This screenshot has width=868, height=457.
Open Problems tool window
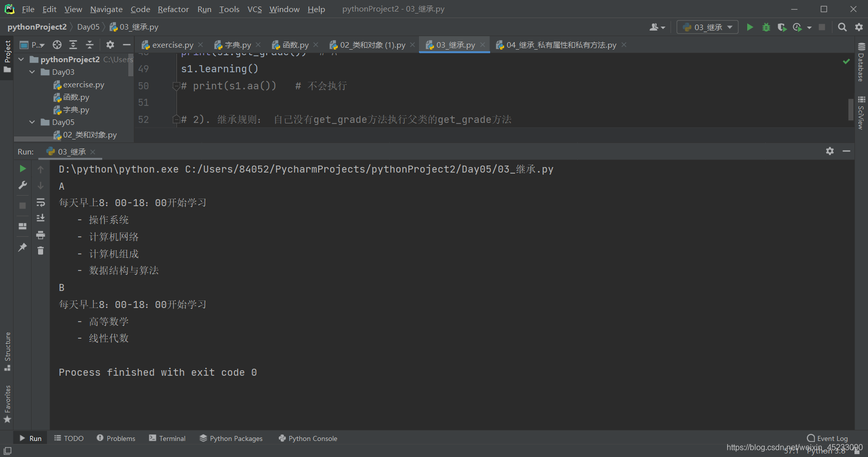[116, 438]
